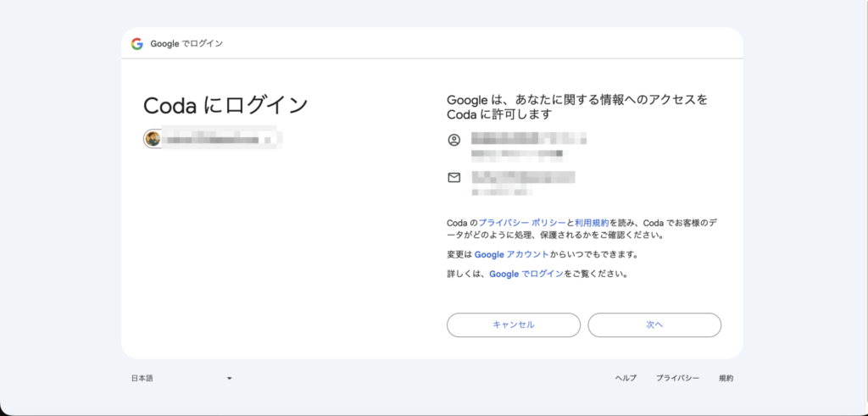Viewport: 868px width, 416px height.
Task: Click the language dropdown arrow
Action: click(x=230, y=379)
